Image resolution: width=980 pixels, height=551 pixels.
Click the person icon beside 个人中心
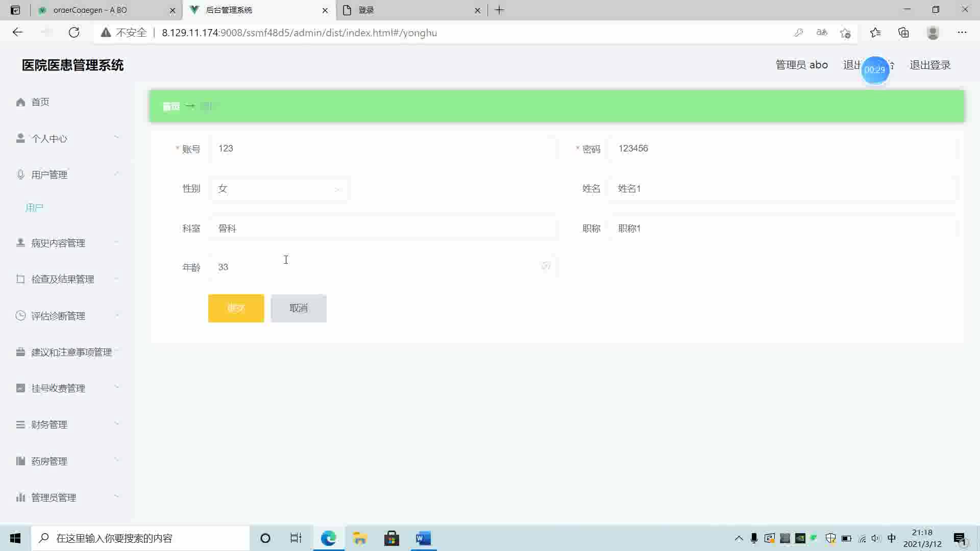click(x=20, y=138)
